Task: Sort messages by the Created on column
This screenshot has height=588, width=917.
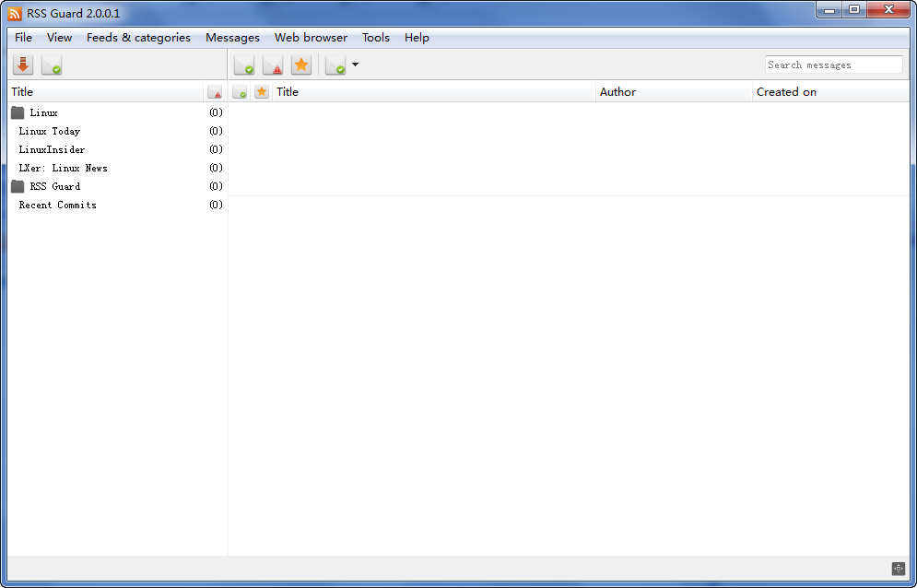Action: tap(830, 92)
